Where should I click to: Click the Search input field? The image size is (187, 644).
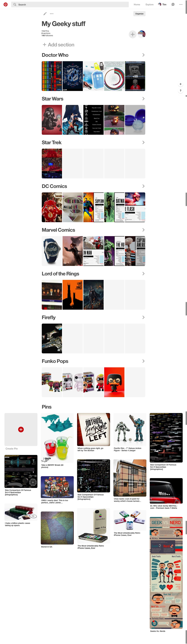70,5
